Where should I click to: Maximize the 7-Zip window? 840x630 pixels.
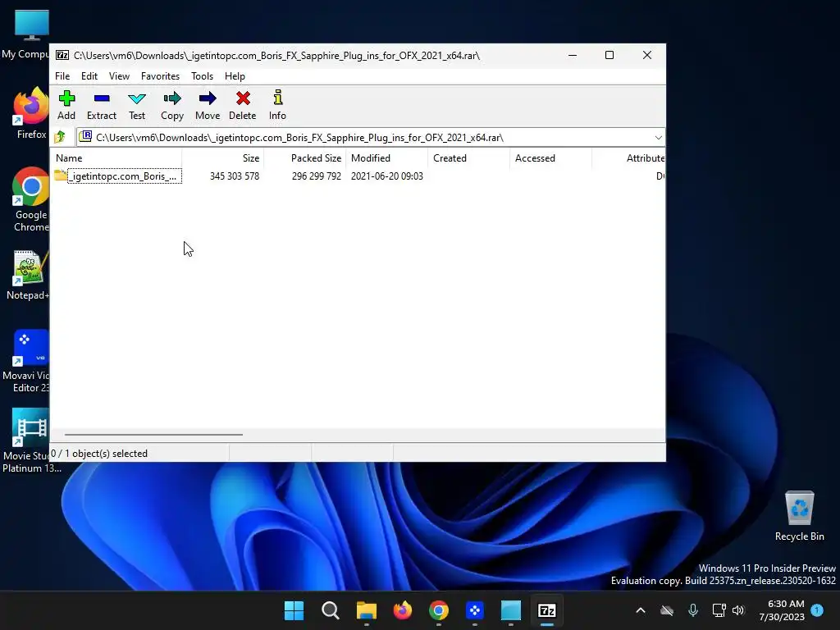point(609,55)
